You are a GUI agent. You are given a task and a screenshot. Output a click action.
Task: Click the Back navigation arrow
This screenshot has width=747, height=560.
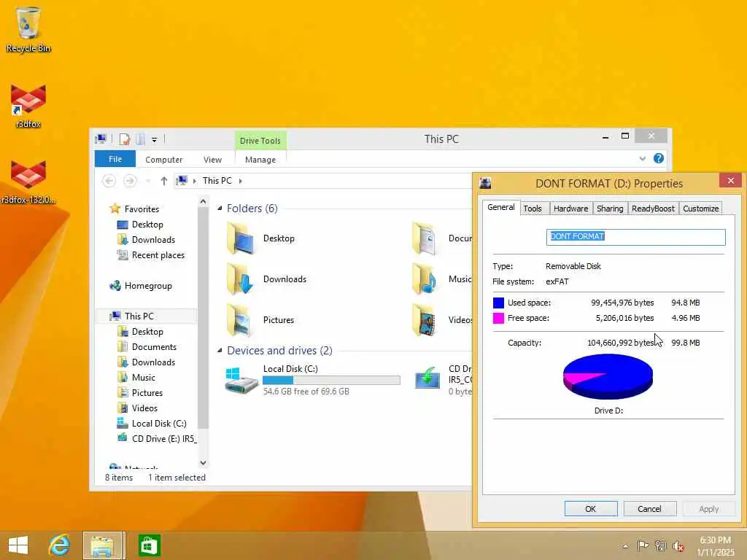pyautogui.click(x=109, y=181)
